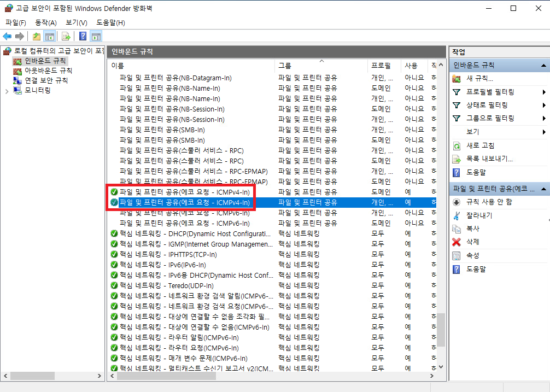Click green check of IPHTTPS(TCP-In) rule
550x392 pixels.
pos(114,254)
